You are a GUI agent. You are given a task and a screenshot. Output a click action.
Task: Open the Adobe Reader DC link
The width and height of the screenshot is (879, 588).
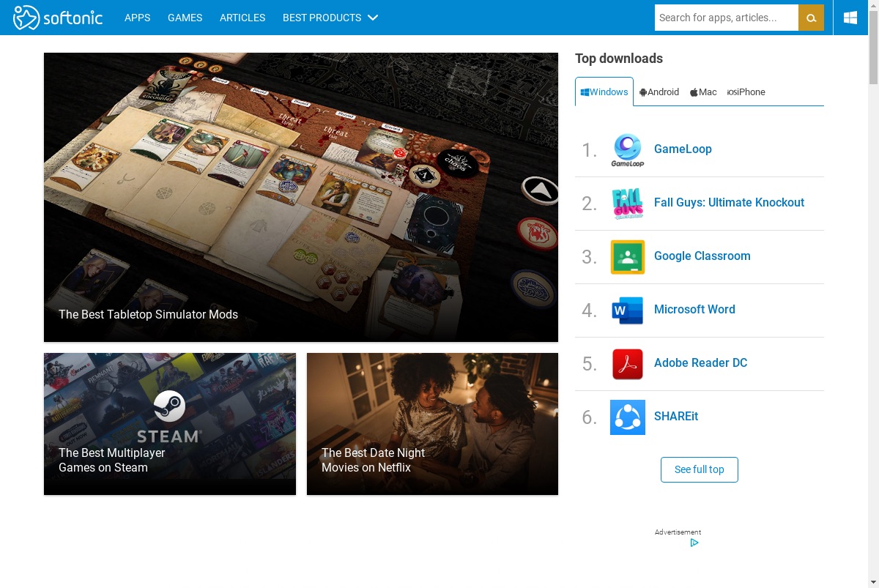[700, 362]
